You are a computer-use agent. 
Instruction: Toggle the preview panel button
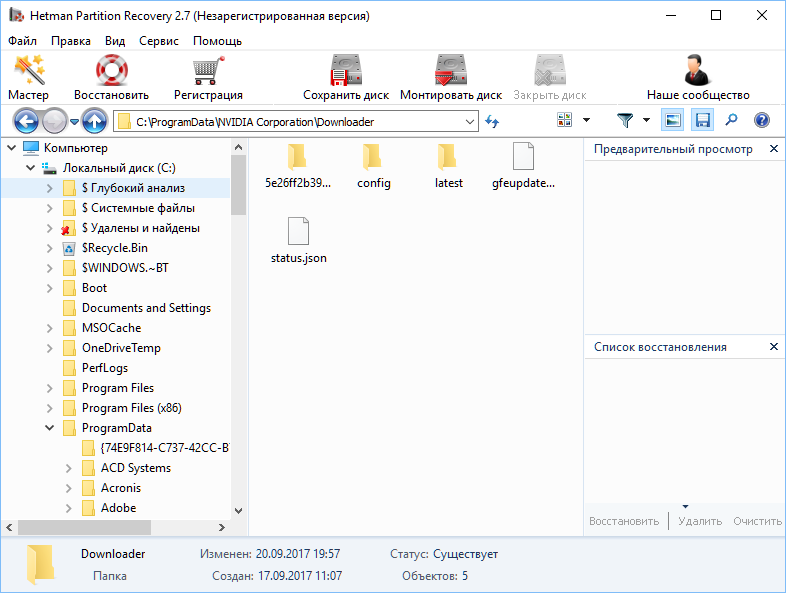672,120
